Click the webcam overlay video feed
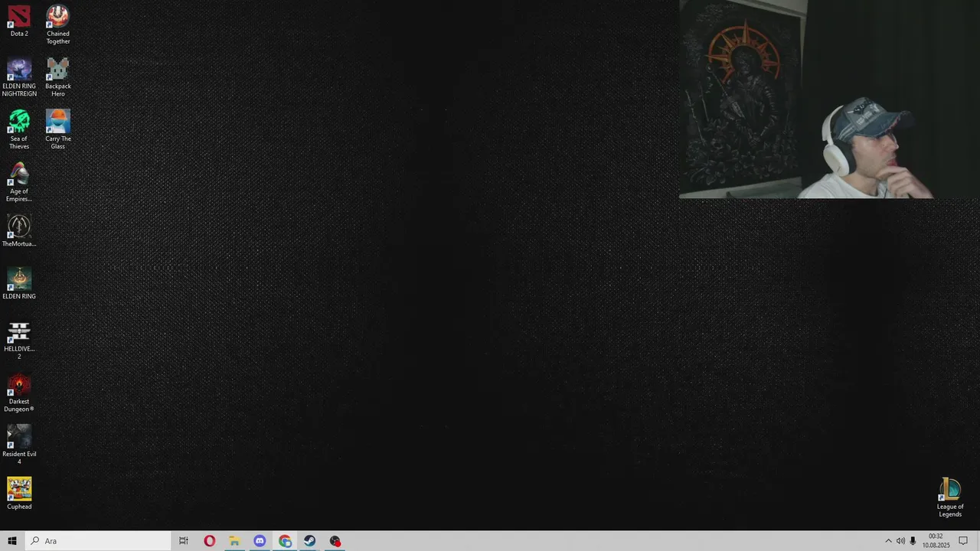Image resolution: width=980 pixels, height=551 pixels. (x=829, y=99)
